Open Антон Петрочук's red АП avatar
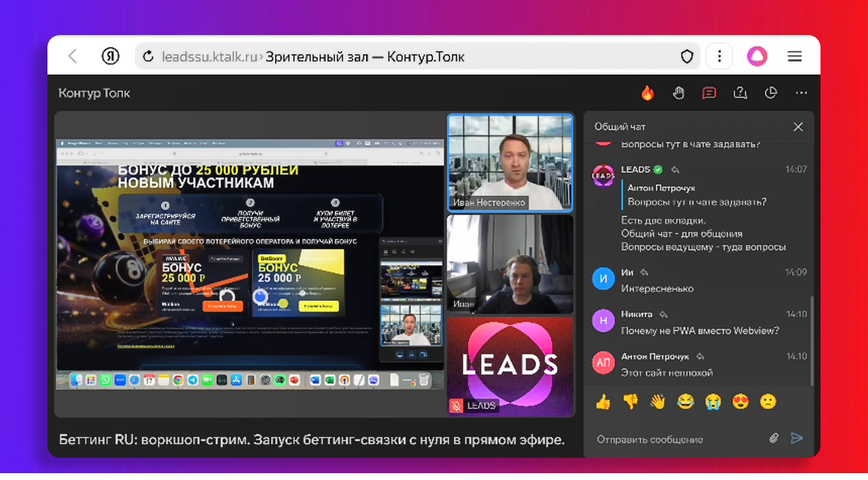Image resolution: width=868 pixels, height=480 pixels. 603,362
